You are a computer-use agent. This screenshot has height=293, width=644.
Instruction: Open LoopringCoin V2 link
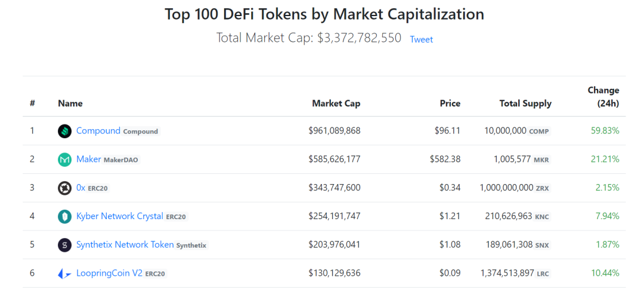[109, 273]
